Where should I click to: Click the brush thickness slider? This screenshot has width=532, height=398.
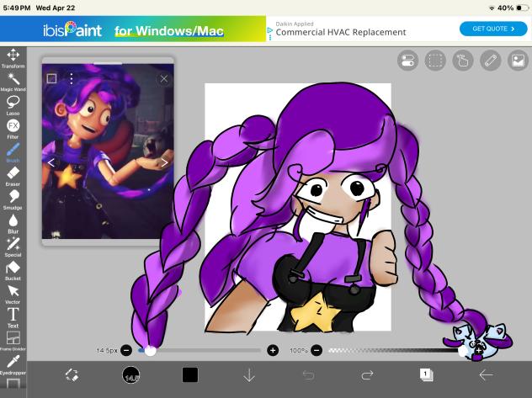[x=199, y=350]
